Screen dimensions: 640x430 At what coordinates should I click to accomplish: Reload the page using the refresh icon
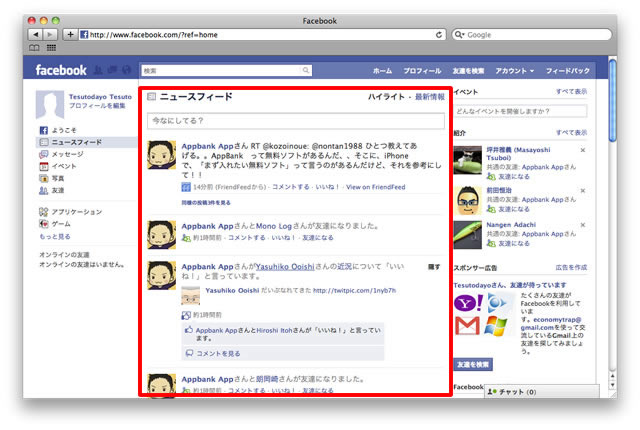point(439,35)
